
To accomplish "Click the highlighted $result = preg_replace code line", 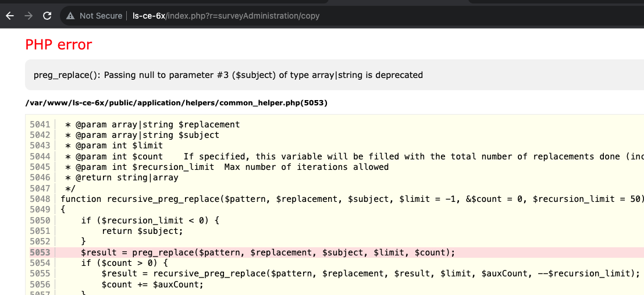I will 268,253.
